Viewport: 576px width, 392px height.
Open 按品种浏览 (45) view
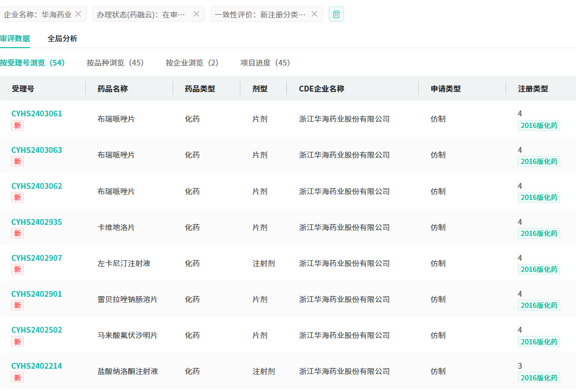[x=115, y=63]
